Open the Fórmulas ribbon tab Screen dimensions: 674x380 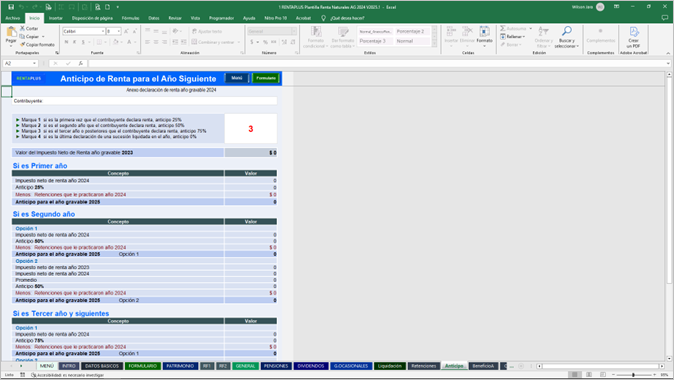(130, 18)
